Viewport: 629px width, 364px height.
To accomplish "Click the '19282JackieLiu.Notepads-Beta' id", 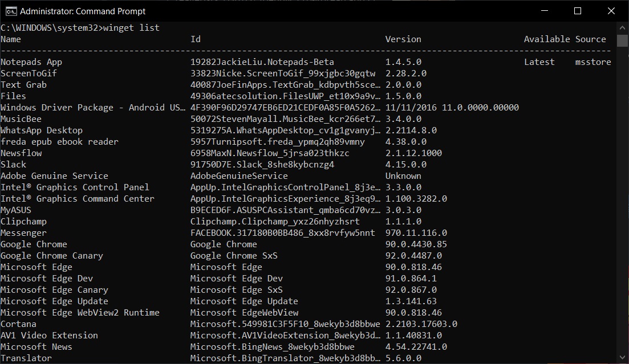I will click(x=262, y=62).
